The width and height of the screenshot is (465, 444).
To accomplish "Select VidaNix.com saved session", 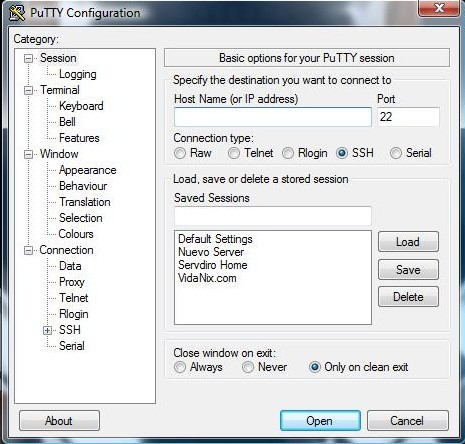I will 207,278.
